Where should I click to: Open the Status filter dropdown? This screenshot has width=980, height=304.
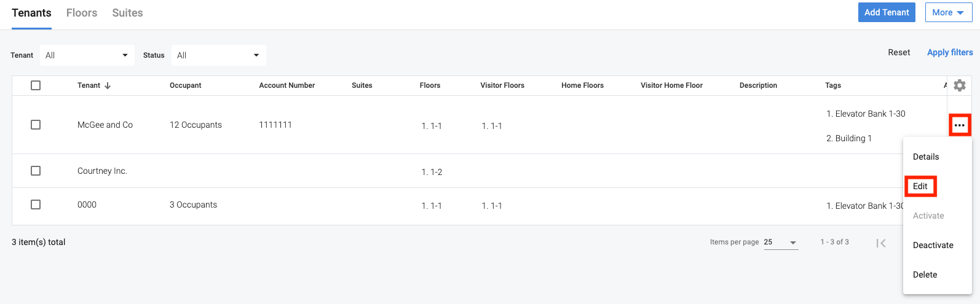coord(219,55)
